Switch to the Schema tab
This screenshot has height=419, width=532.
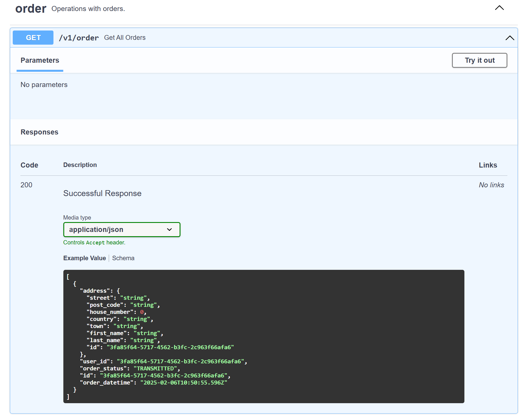pyautogui.click(x=123, y=258)
